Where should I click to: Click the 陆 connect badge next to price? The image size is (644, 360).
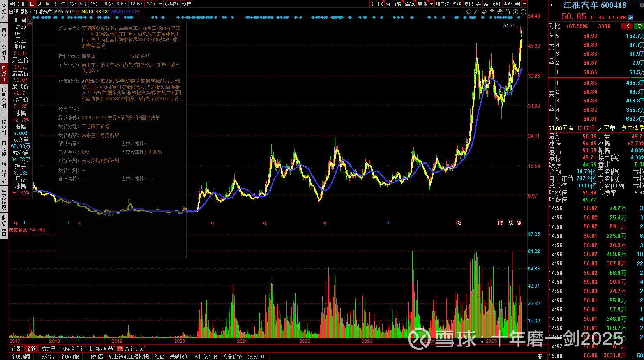coord(631,18)
